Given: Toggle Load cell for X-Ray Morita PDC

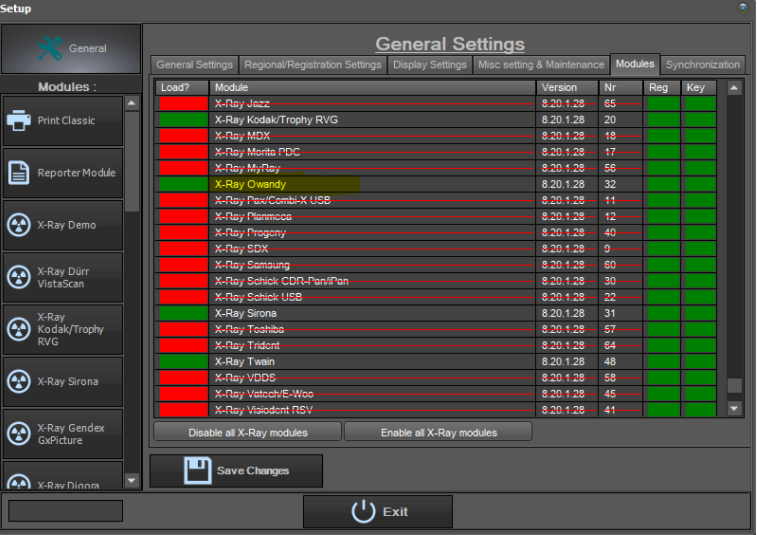Looking at the screenshot, I should [x=184, y=152].
